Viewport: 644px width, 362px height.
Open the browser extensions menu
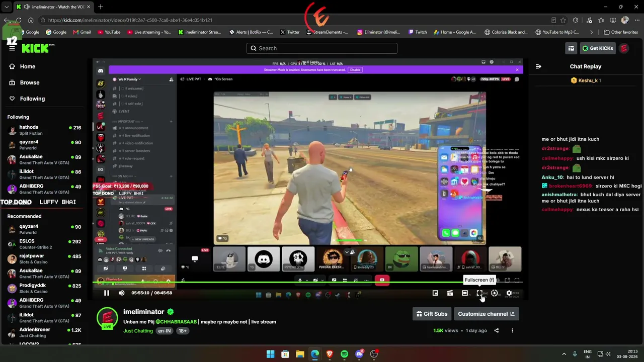click(576, 20)
